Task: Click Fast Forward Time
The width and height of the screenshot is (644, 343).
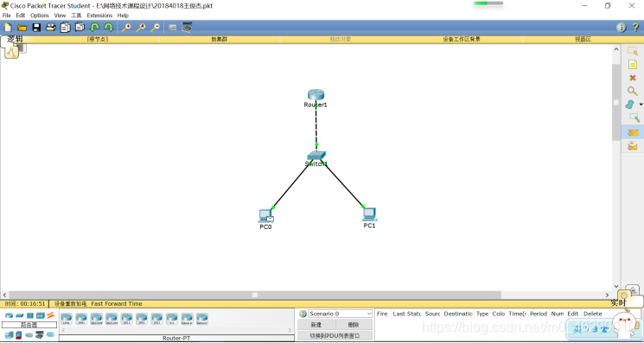Action: coord(117,303)
